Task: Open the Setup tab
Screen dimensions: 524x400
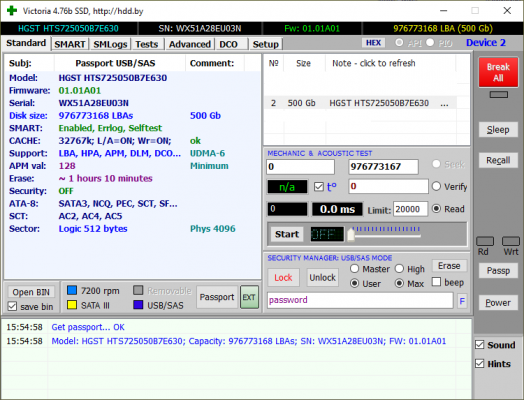Action: [x=266, y=44]
